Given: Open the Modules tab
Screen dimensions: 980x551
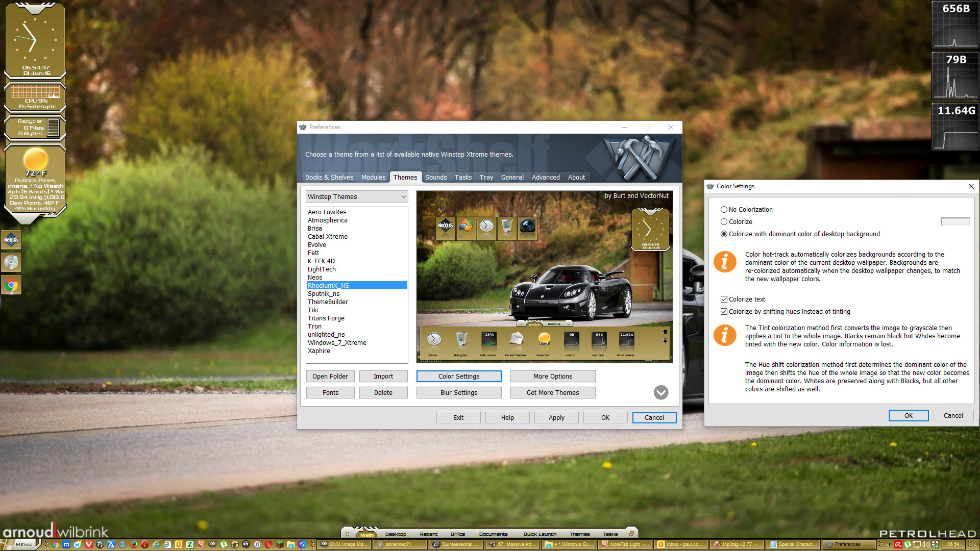Looking at the screenshot, I should (373, 178).
